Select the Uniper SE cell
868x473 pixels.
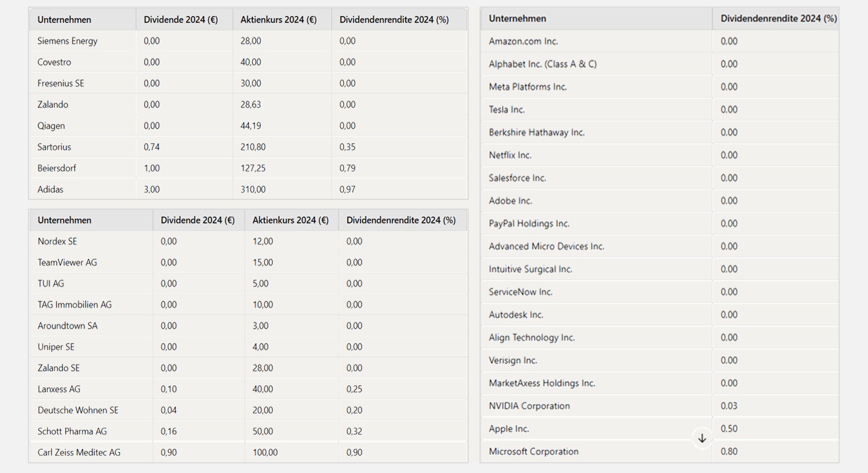click(x=56, y=347)
